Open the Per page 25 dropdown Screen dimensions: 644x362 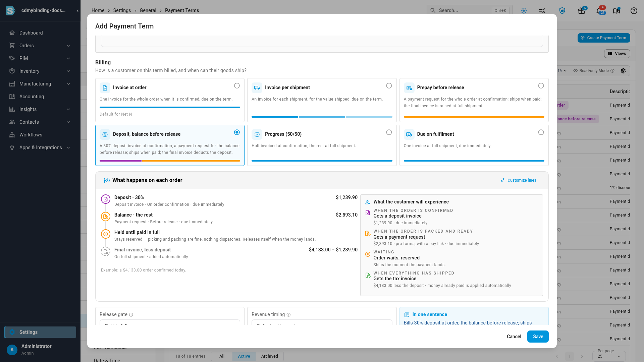(x=609, y=356)
